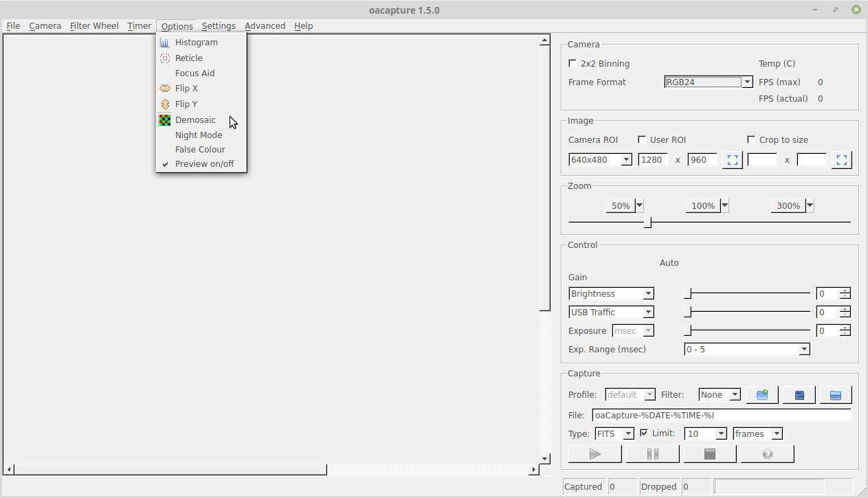Click the Exposure slider handle
This screenshot has height=498, width=868.
click(687, 331)
